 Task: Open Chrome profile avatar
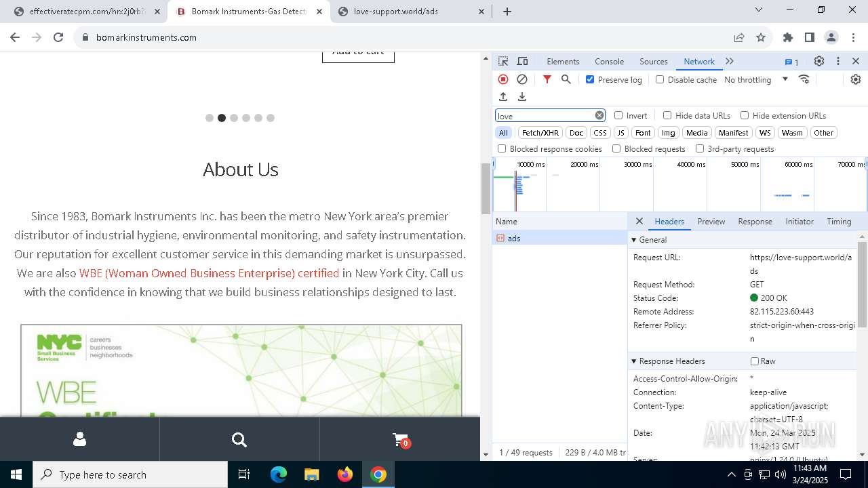coord(831,37)
